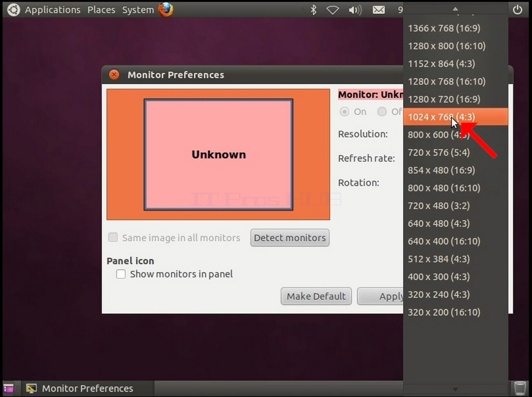Click the resolution list scroll-up arrow
This screenshot has height=397, width=532.
click(455, 9)
